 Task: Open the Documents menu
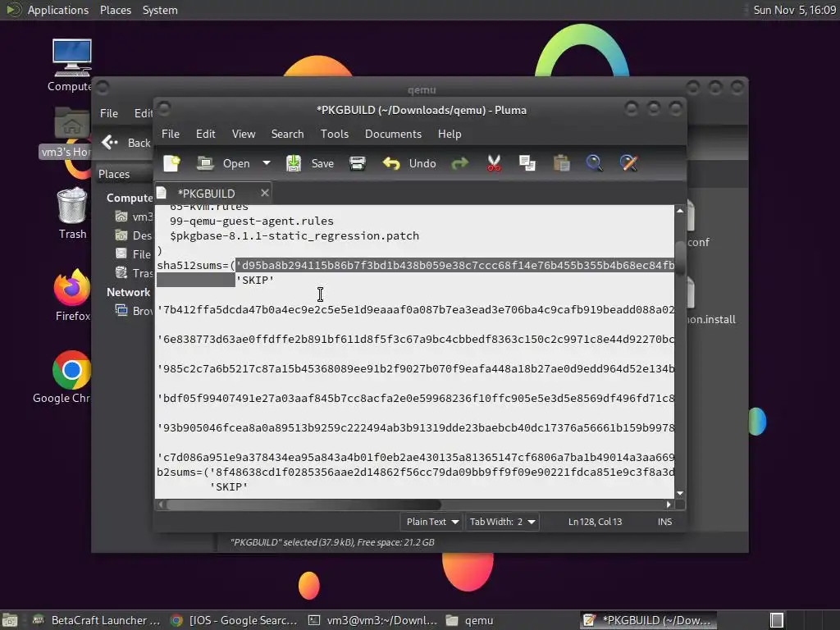click(393, 134)
